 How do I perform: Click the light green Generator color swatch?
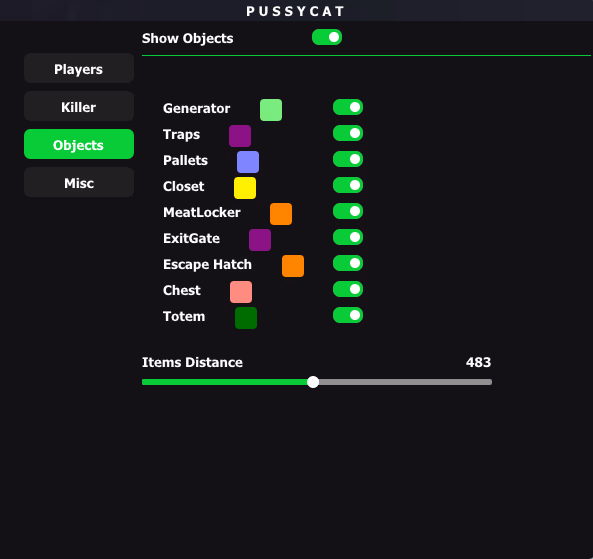pos(271,110)
